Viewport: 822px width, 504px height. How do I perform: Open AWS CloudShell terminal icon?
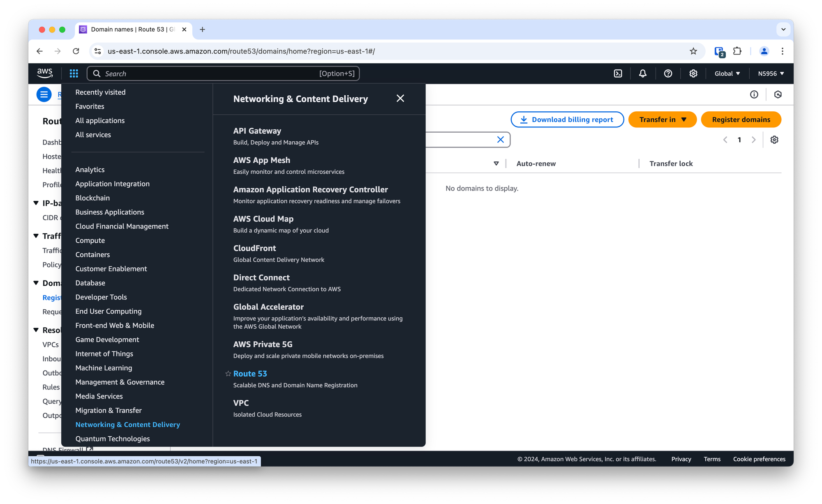(618, 74)
